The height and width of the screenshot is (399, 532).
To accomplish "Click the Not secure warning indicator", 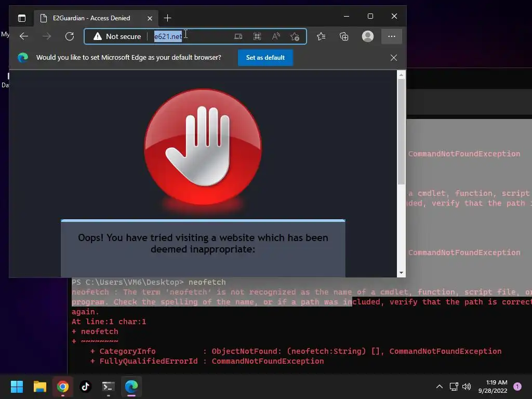I will click(117, 36).
